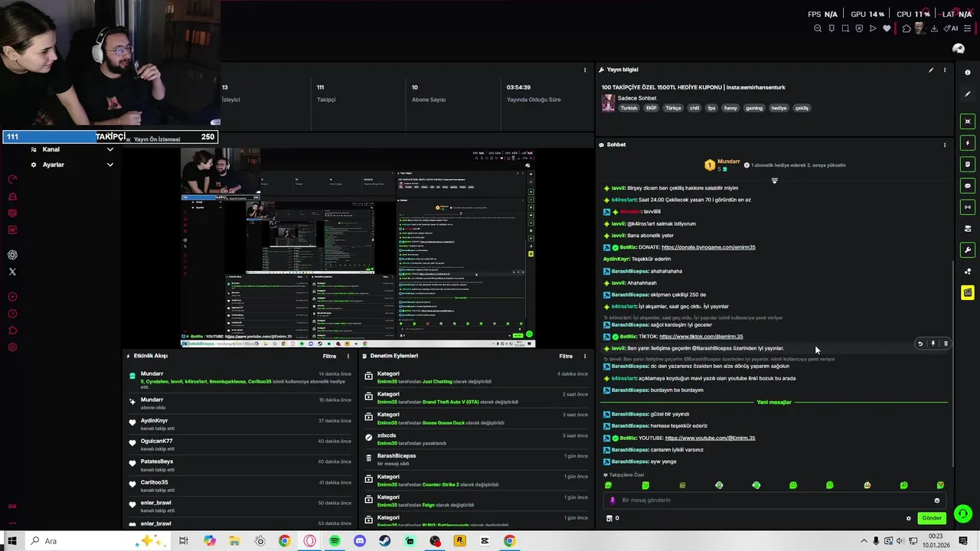980x551 pixels.
Task: Select the çekiliş stream tag
Action: click(802, 108)
